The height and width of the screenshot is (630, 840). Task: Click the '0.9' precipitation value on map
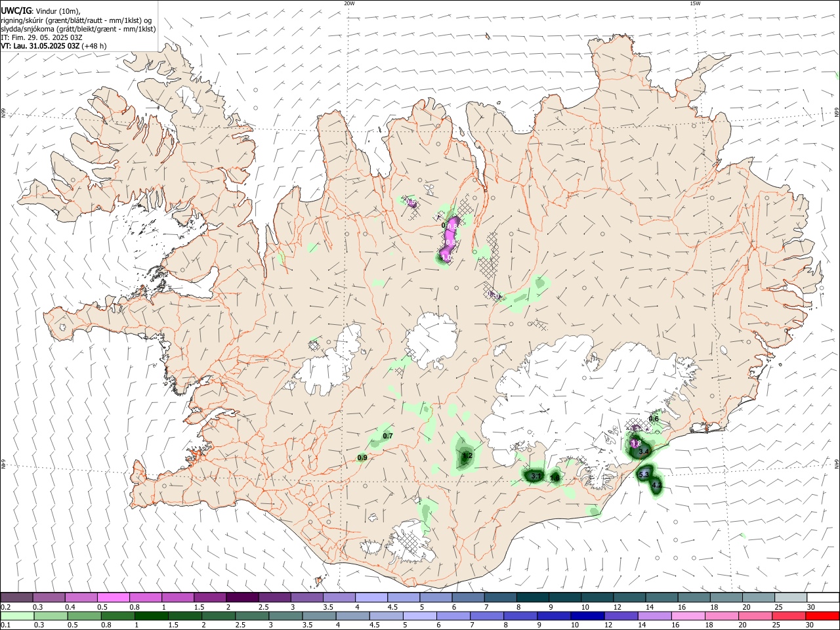pyautogui.click(x=362, y=457)
